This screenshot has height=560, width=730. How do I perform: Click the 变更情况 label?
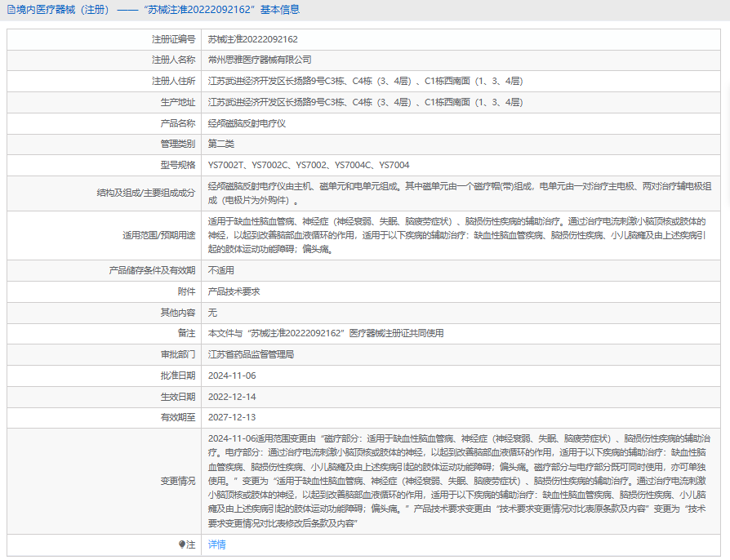178,481
